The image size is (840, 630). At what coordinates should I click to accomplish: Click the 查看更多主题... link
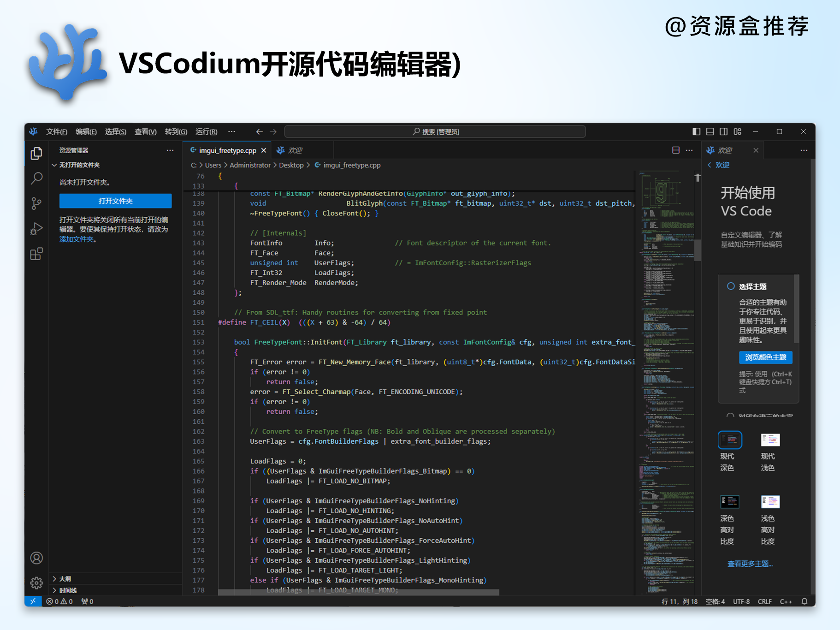coord(750,564)
